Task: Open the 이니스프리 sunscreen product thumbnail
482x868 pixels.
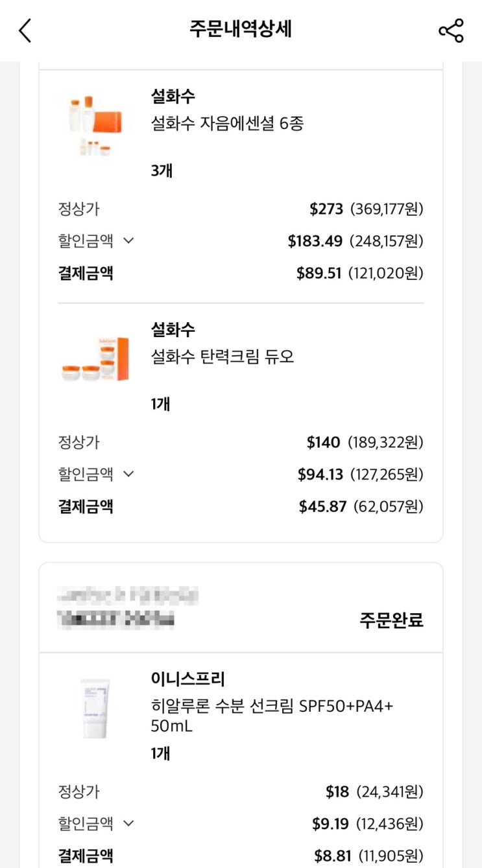Action: coord(95,709)
